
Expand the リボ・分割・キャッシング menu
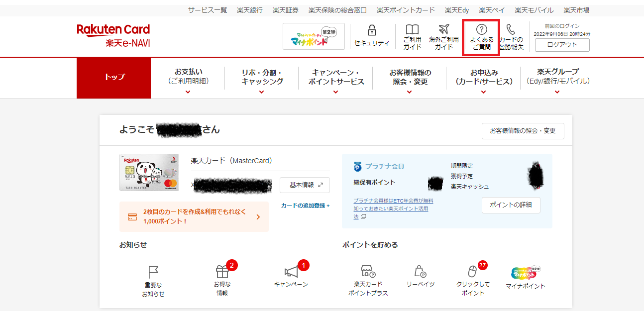click(262, 81)
